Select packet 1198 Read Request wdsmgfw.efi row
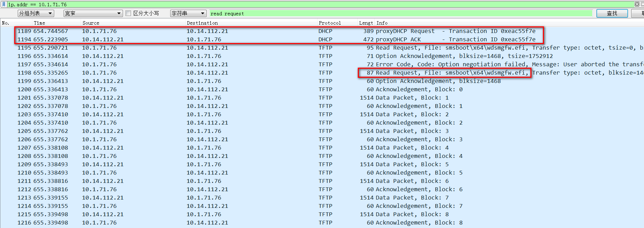The width and height of the screenshot is (644, 228). point(322,73)
